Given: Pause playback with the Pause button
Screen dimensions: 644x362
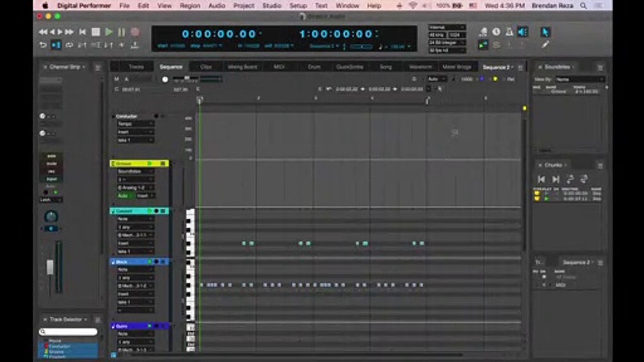Looking at the screenshot, I should click(121, 32).
